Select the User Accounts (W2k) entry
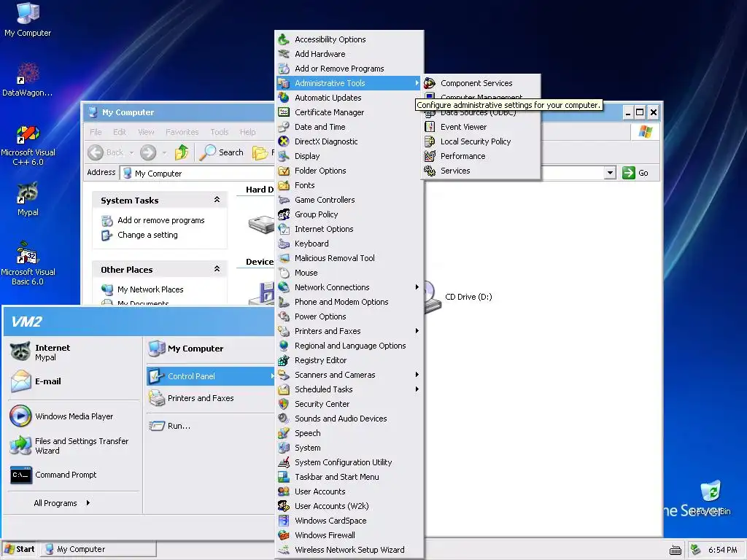The width and height of the screenshot is (747, 560). click(x=349, y=506)
